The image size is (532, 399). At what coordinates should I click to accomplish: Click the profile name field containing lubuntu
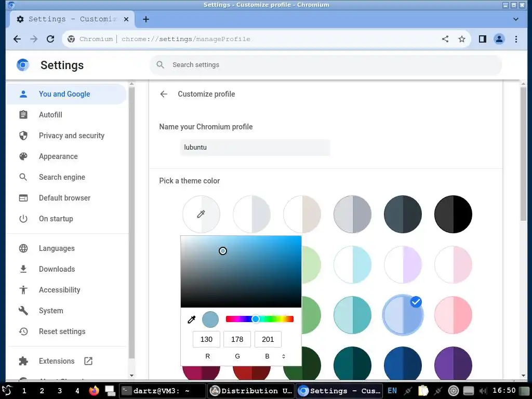click(255, 147)
